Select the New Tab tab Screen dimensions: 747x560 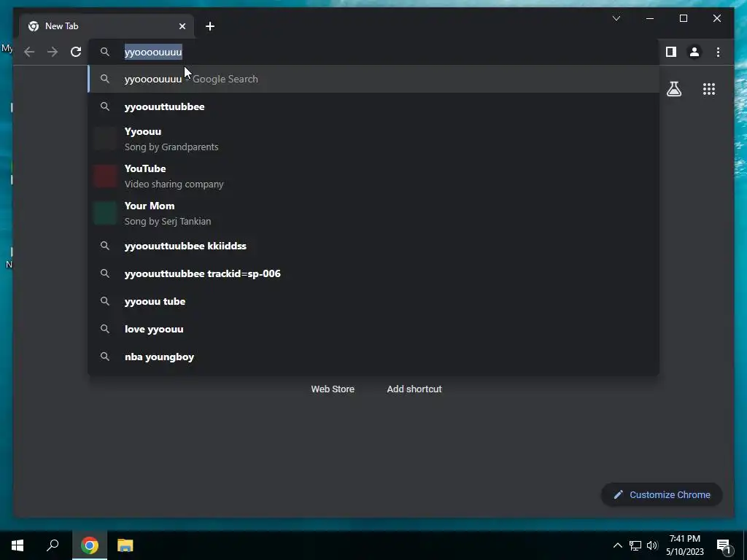point(107,26)
